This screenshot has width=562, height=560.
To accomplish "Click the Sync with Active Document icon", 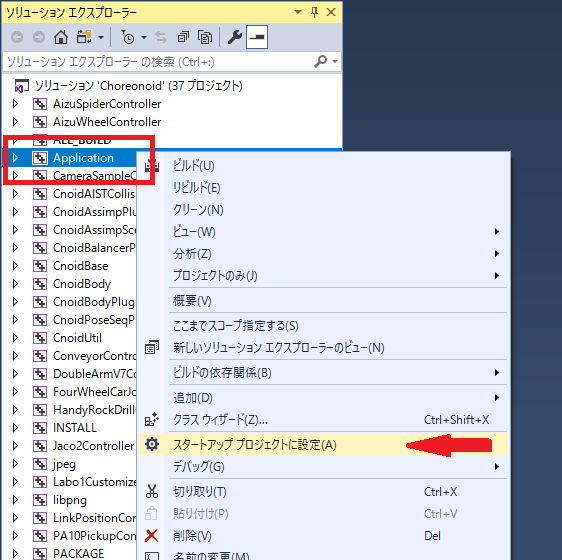I will click(x=161, y=37).
